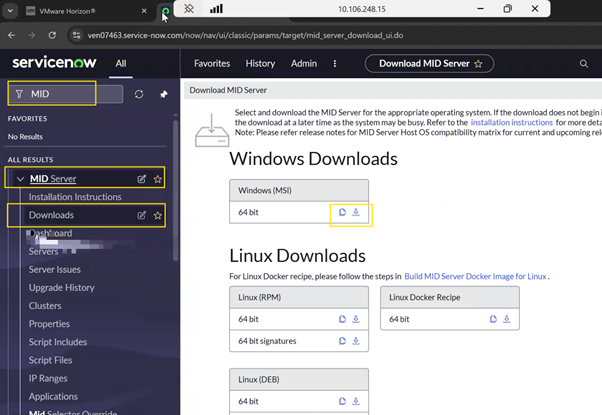The height and width of the screenshot is (415, 602).
Task: Copy link for Linux RPM 64 bit
Action: click(x=342, y=319)
